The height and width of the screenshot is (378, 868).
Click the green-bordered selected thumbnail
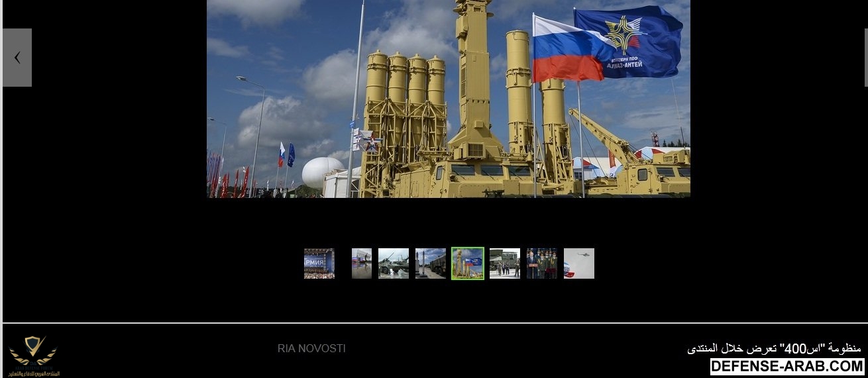[x=468, y=263]
